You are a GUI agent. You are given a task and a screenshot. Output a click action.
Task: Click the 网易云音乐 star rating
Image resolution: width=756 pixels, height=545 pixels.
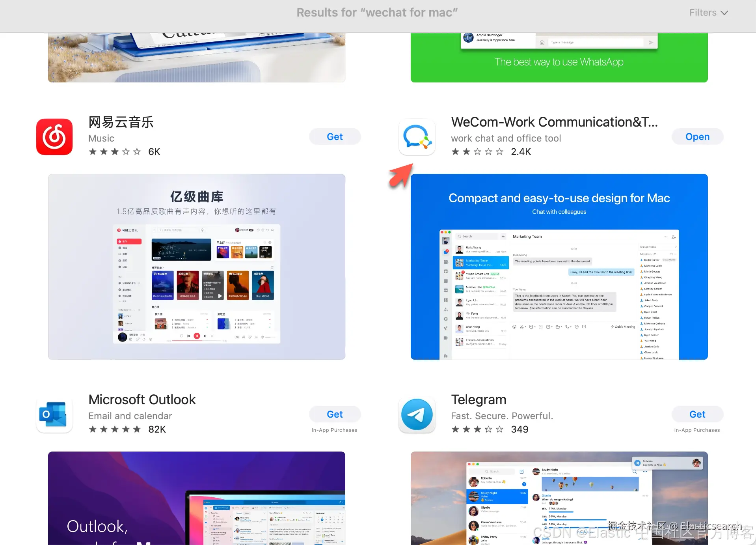[114, 152]
